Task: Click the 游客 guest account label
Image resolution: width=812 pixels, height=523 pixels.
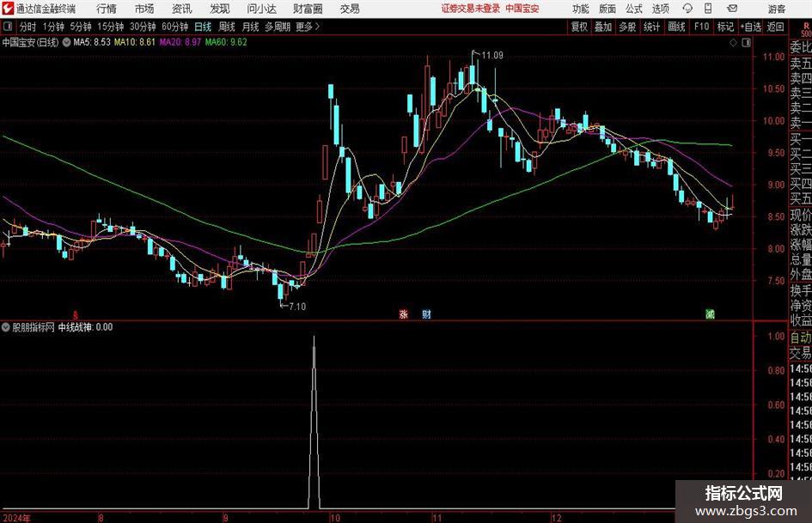Action: tap(776, 9)
